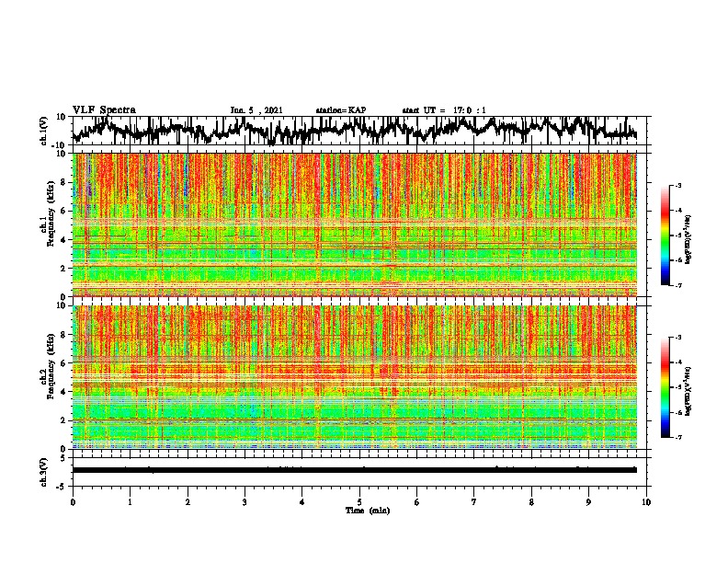The width and height of the screenshot is (728, 563).
Task: Click the time axis tick label "10"
Action: pyautogui.click(x=646, y=502)
